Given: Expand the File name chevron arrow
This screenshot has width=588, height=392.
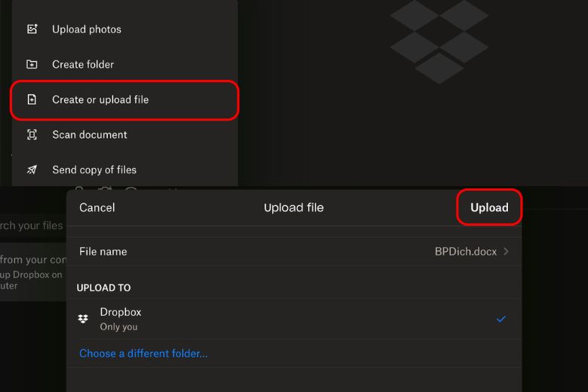Looking at the screenshot, I should pos(506,251).
